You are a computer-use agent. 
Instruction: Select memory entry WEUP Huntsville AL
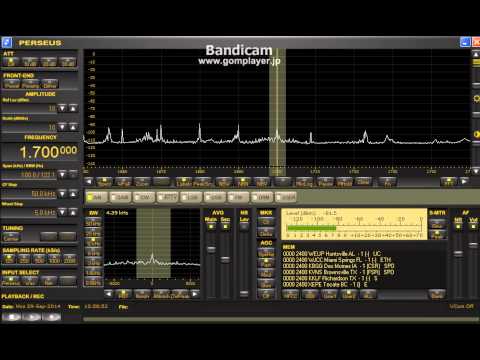point(331,253)
